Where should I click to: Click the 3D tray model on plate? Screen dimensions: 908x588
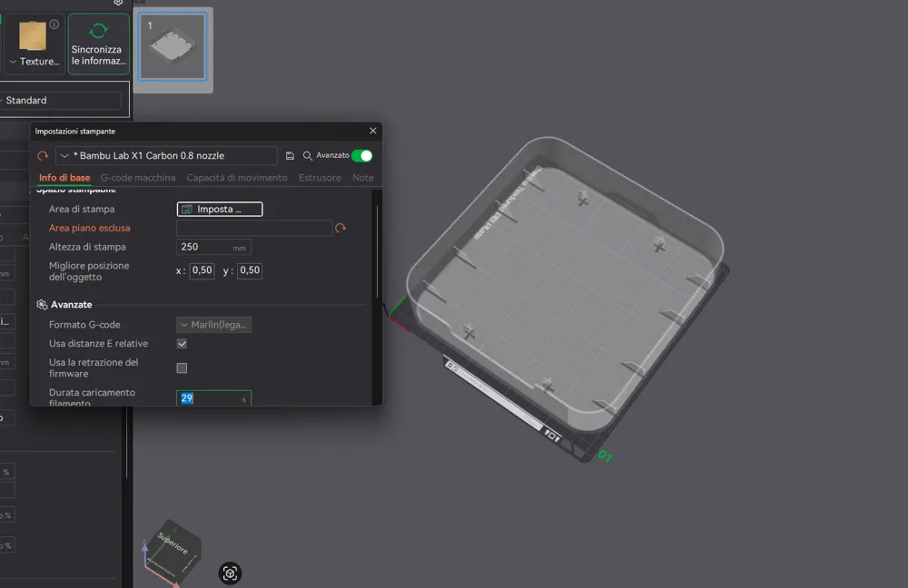tap(565, 284)
